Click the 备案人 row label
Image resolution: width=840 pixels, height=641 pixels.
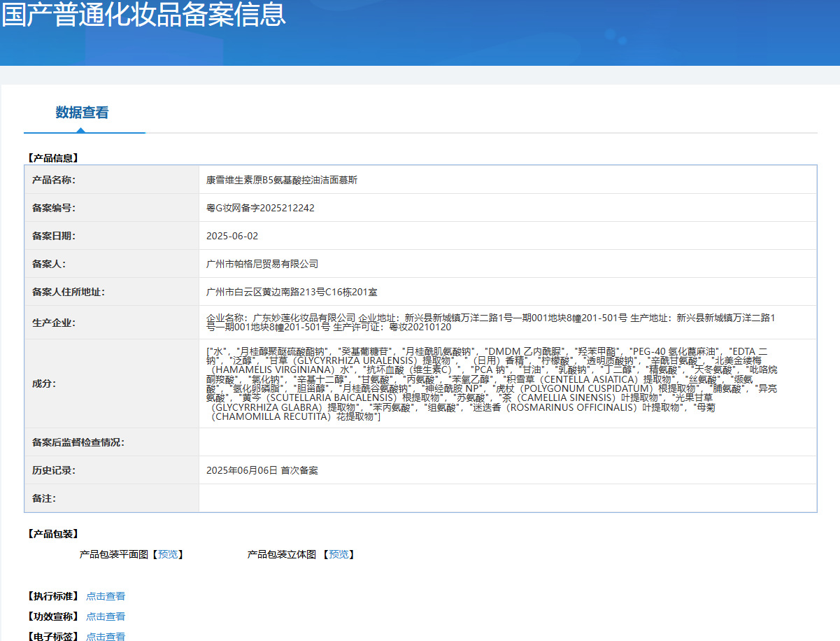click(49, 264)
